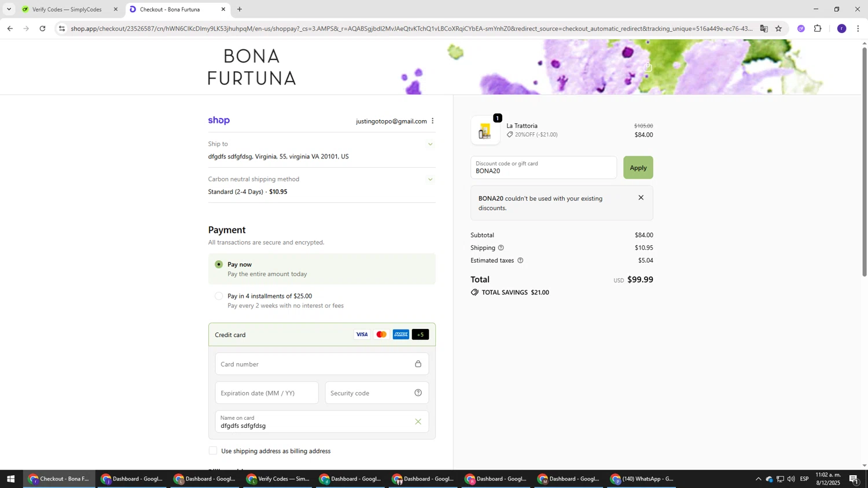Dismiss the BONA20 discount error message

click(641, 198)
